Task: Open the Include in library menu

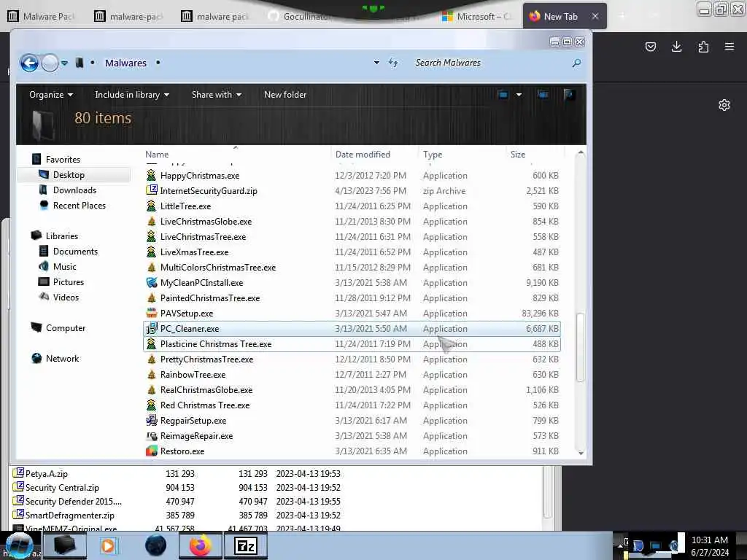Action: (x=132, y=95)
